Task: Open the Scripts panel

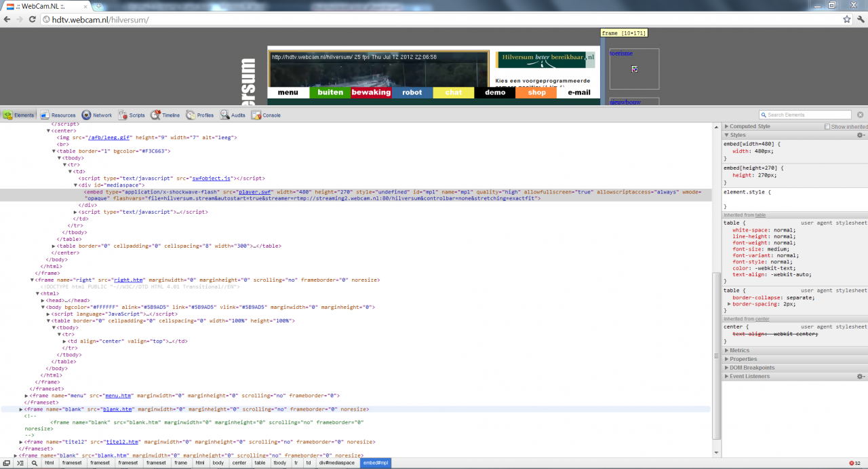Action: coord(132,115)
